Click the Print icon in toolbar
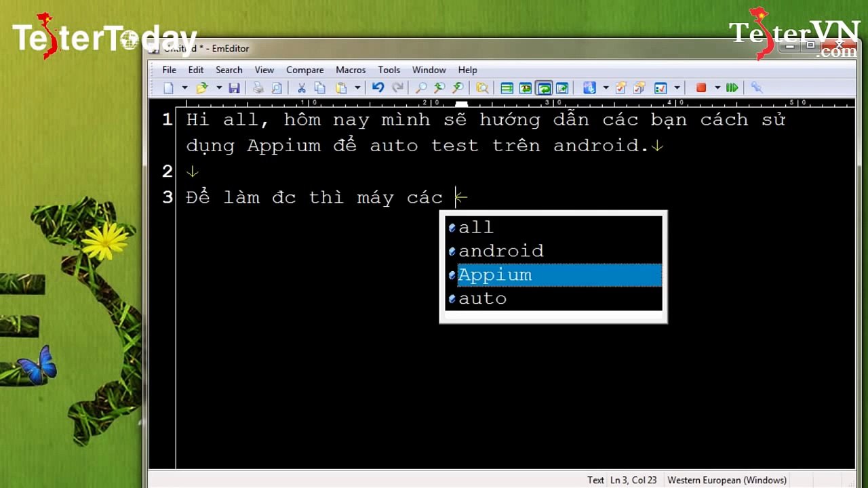The image size is (868, 488). pos(258,88)
